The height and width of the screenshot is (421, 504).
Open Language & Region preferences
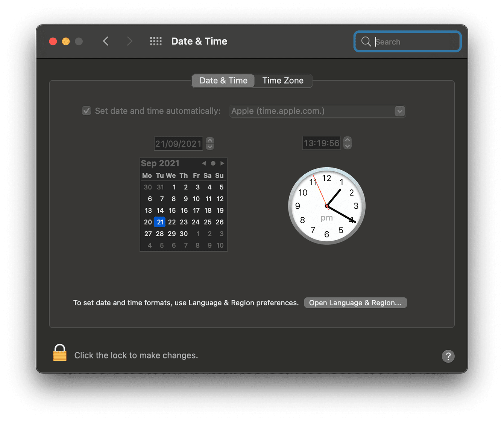click(355, 302)
